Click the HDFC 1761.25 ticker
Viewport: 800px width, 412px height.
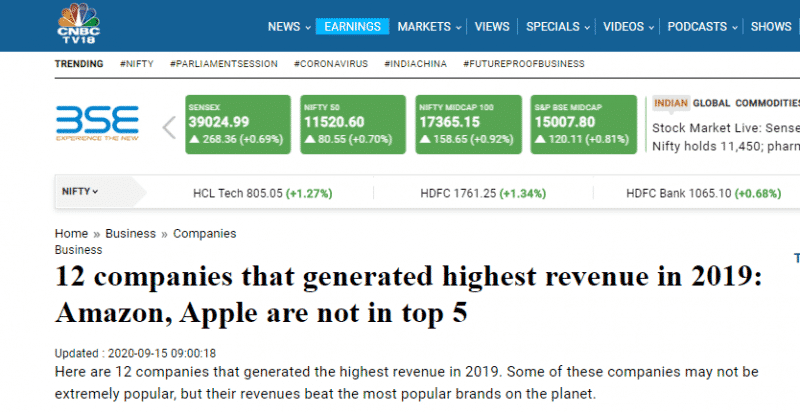pyautogui.click(x=483, y=193)
